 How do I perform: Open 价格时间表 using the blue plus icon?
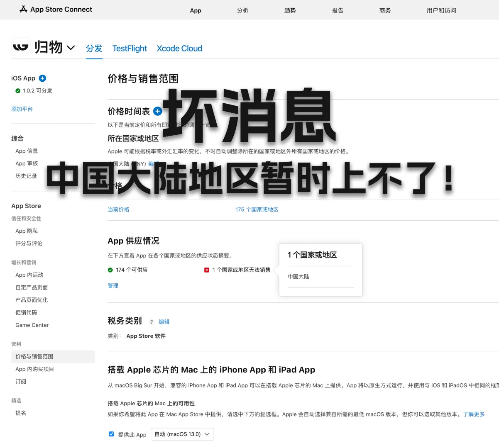(157, 111)
